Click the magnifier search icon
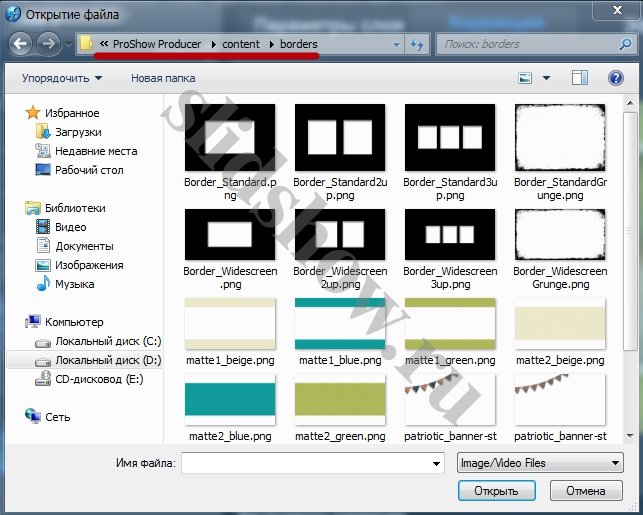This screenshot has width=643, height=515. (625, 44)
